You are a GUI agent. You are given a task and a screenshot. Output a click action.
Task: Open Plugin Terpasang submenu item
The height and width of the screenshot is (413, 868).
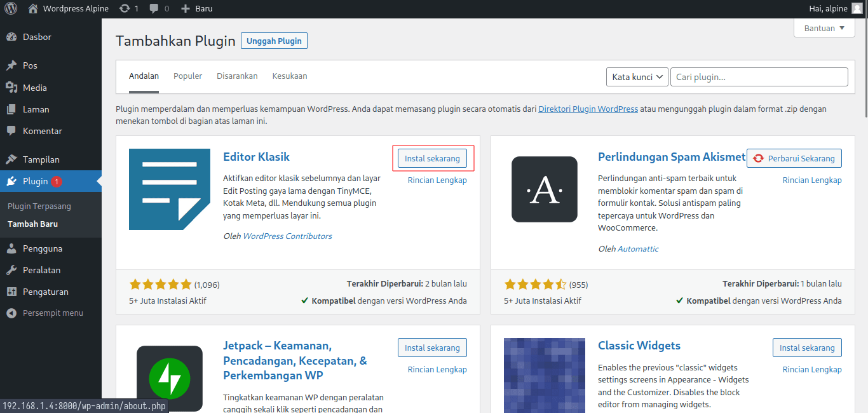(x=39, y=206)
